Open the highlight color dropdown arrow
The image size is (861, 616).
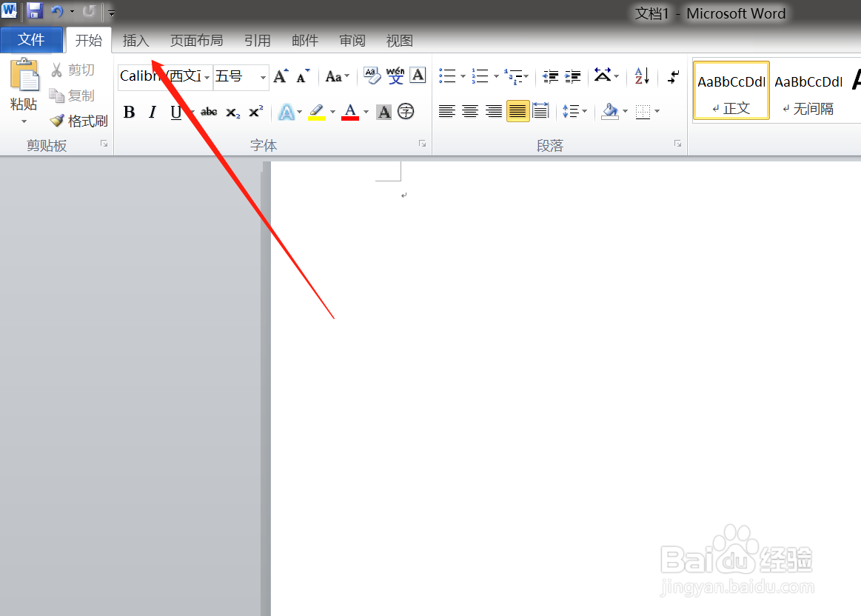tap(332, 112)
